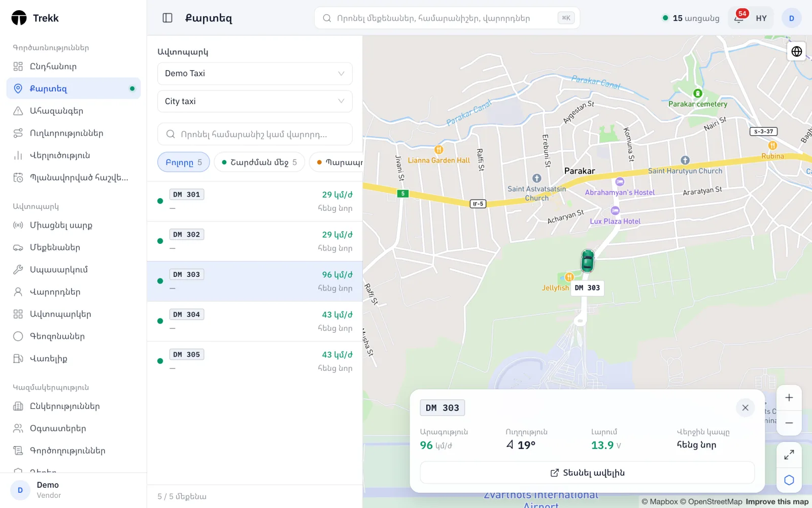Zoom in the map with plus button

(789, 398)
